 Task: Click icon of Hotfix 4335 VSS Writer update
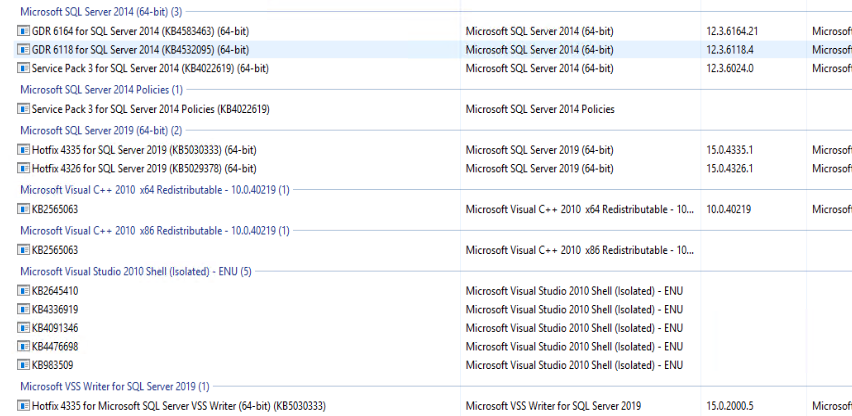pos(23,406)
